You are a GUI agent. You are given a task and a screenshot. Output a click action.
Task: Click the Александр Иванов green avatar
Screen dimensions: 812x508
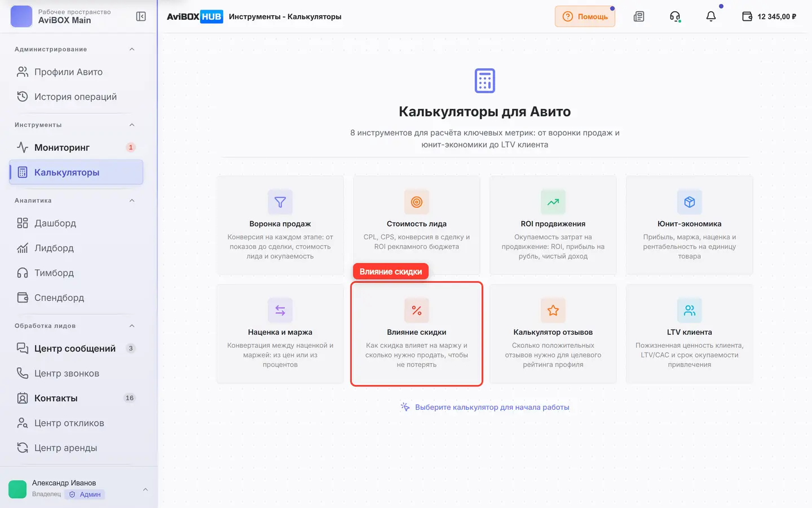pos(17,489)
